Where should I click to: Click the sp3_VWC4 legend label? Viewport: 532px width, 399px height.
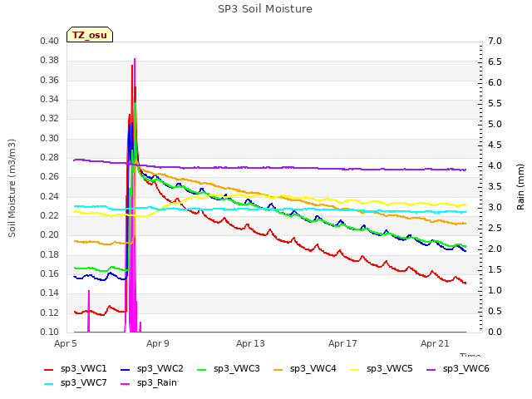313,368
